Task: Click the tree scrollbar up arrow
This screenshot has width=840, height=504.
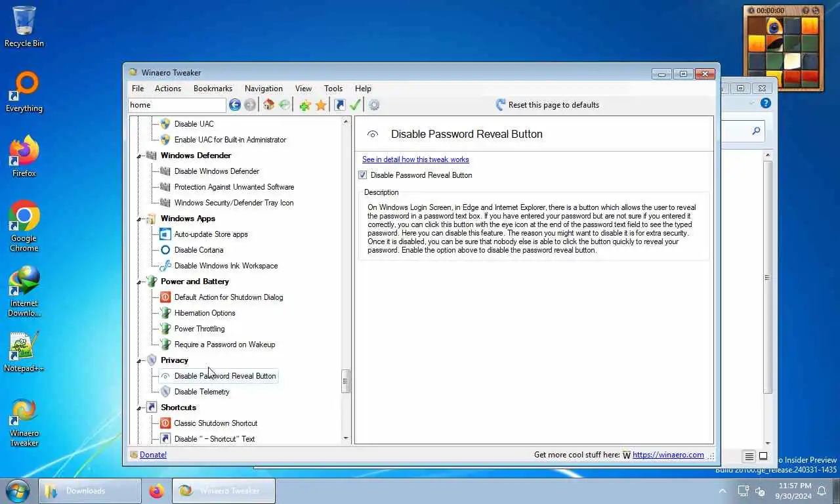Action: pos(346,122)
